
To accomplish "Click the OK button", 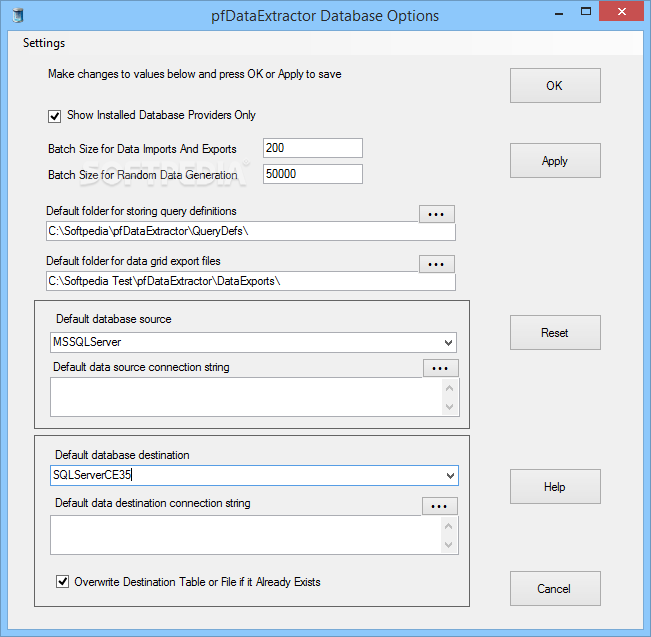I will (555, 86).
